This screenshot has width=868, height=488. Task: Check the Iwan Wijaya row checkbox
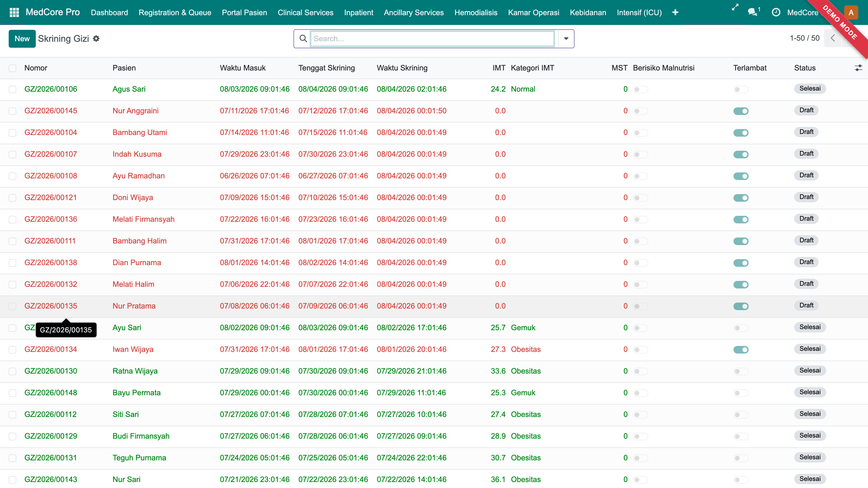click(12, 349)
